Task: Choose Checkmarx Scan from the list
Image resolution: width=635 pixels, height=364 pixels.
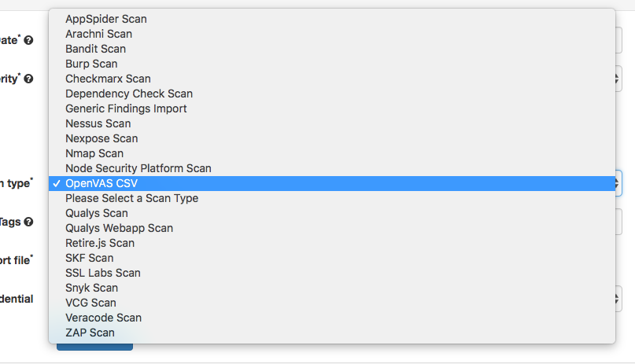Action: point(108,79)
